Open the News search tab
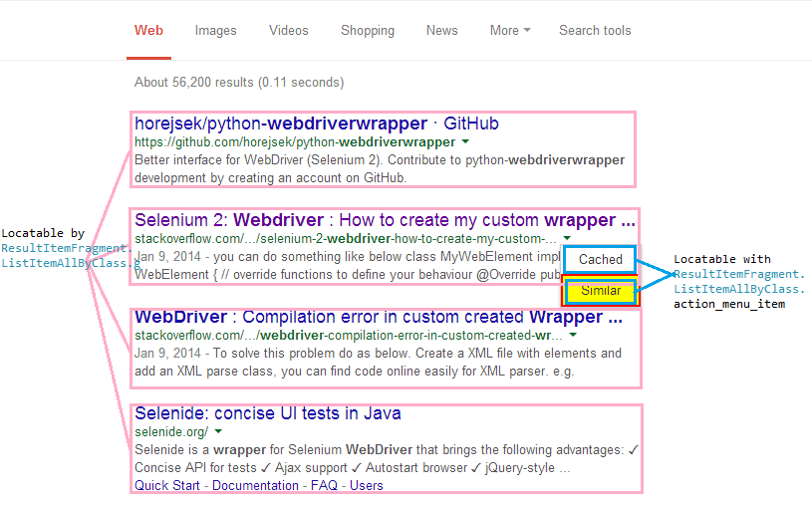Screen dimensions: 812x505 (x=441, y=31)
